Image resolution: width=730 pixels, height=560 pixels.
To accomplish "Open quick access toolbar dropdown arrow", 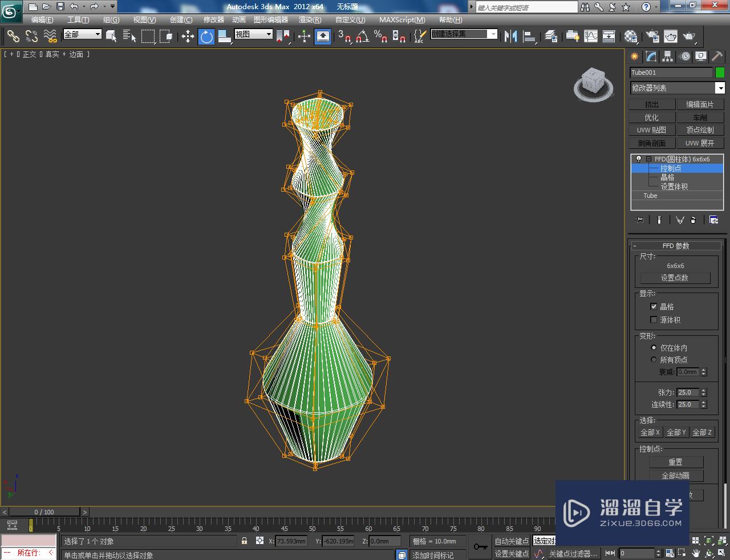I will tap(112, 7).
